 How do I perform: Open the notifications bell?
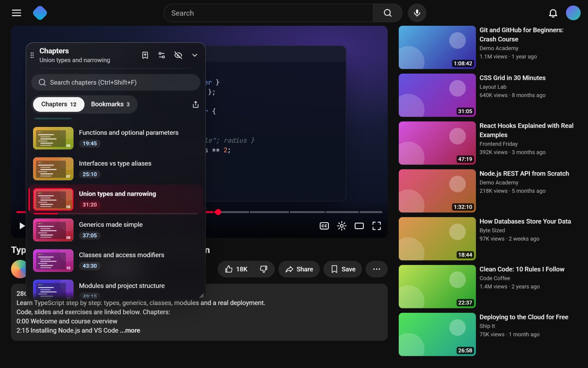tap(553, 13)
